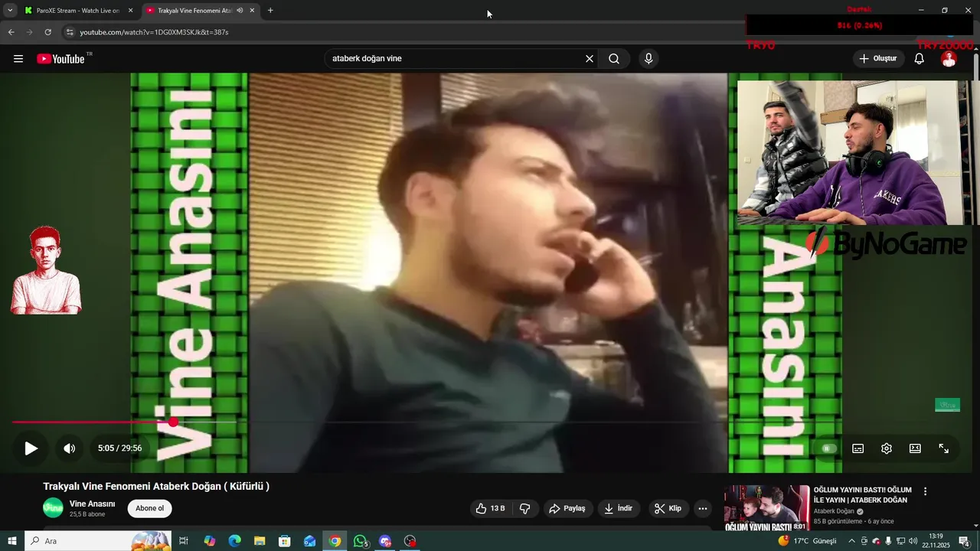This screenshot has width=980, height=551.
Task: Open the 17°C Güneşli weather widget
Action: coord(808,541)
